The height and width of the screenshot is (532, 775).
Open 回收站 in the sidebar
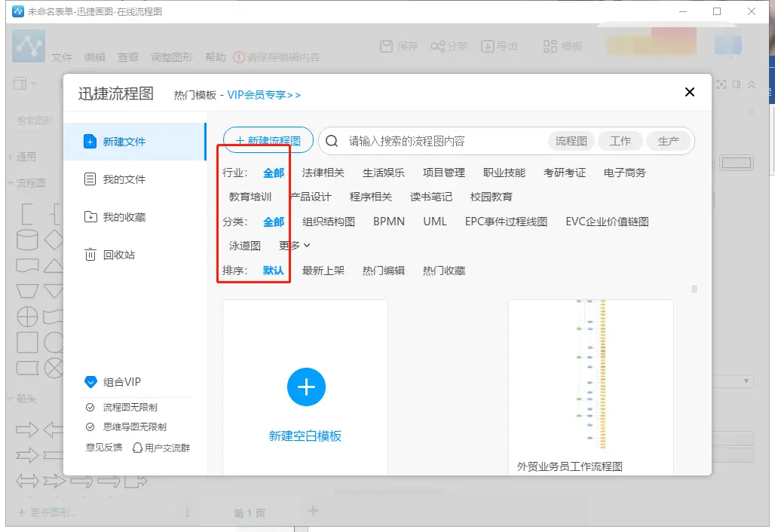pos(110,255)
